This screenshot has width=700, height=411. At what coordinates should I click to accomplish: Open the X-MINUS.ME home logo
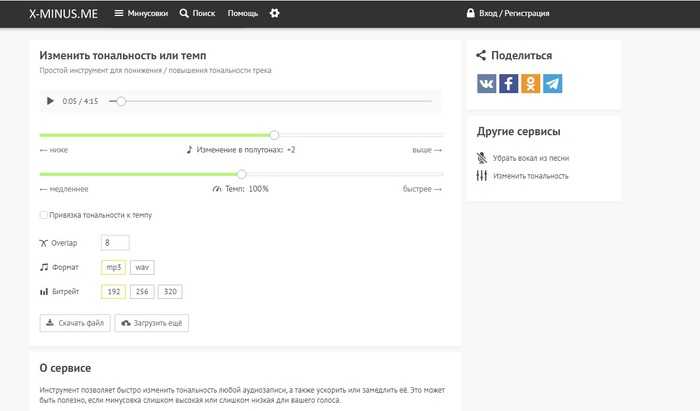[63, 14]
